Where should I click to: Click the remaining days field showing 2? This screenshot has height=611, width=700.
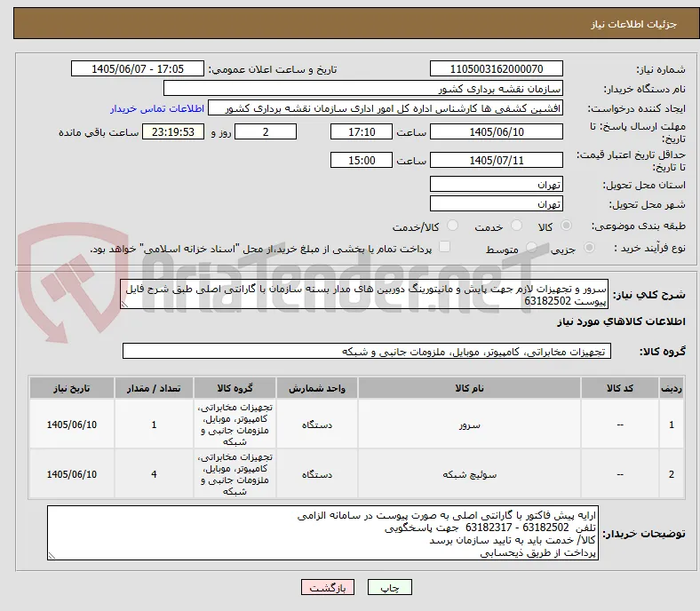[x=266, y=131]
